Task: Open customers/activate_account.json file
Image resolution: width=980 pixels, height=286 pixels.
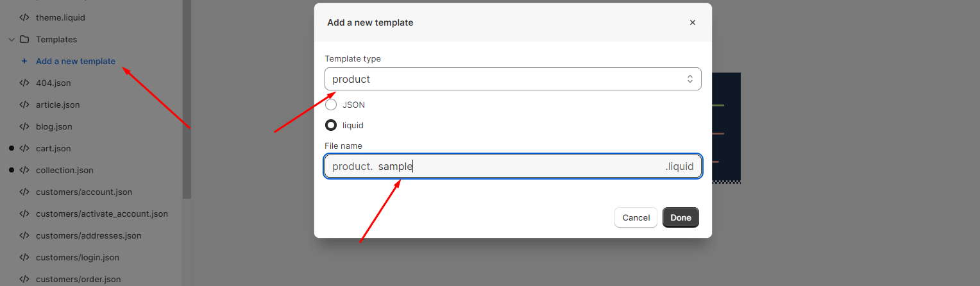Action: [x=102, y=214]
